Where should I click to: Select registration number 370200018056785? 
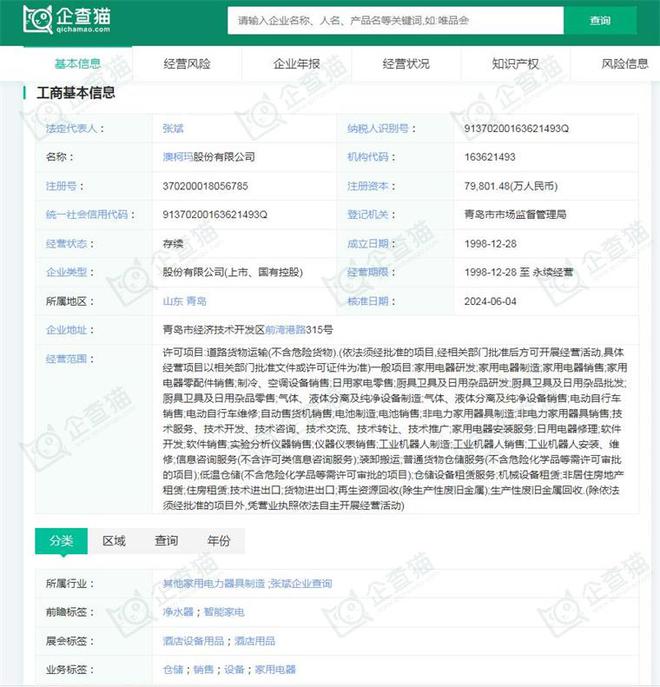[205, 186]
